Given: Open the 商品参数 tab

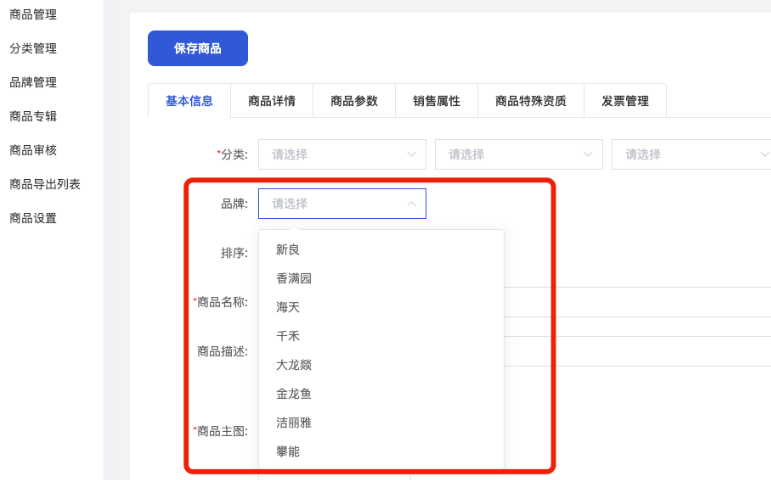Looking at the screenshot, I should click(x=354, y=101).
